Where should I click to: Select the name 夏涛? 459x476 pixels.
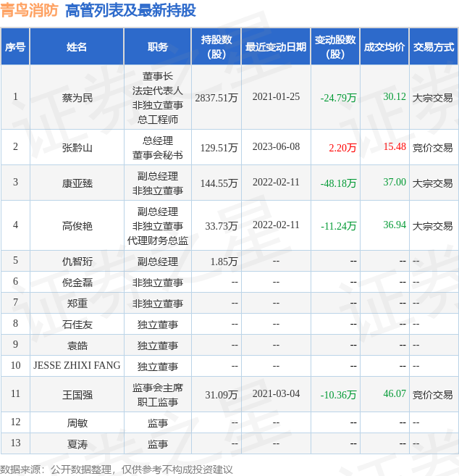tap(77, 444)
